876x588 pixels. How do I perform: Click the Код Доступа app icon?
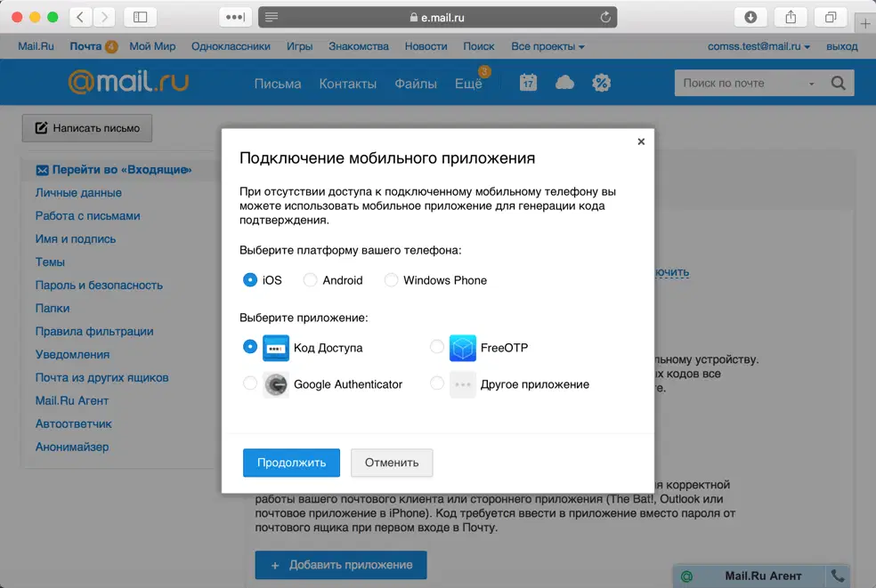(276, 348)
